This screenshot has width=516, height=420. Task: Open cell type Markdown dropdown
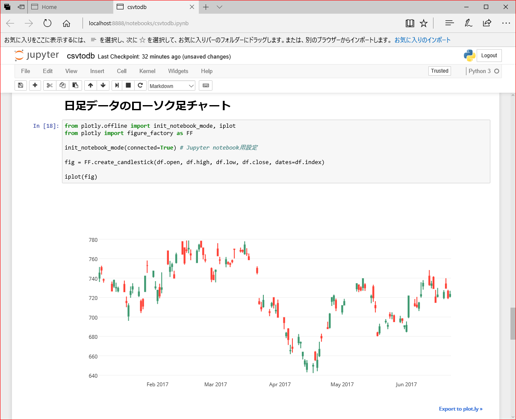(171, 86)
